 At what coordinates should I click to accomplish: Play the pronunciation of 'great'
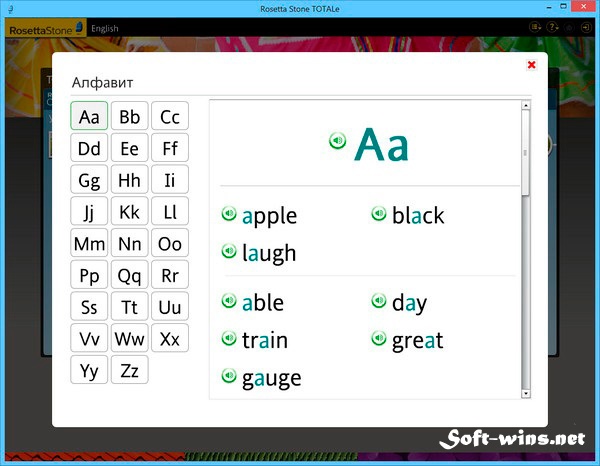coord(378,338)
